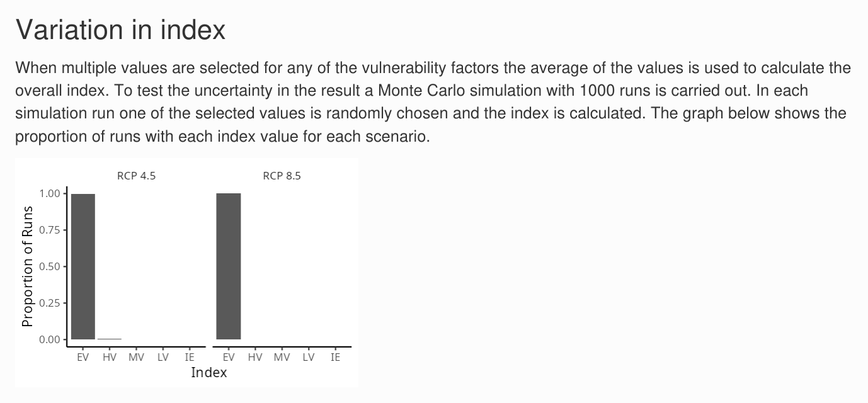Click LV tick label under RCP 4.5
Viewport: 868px width, 403px height.
tap(163, 357)
